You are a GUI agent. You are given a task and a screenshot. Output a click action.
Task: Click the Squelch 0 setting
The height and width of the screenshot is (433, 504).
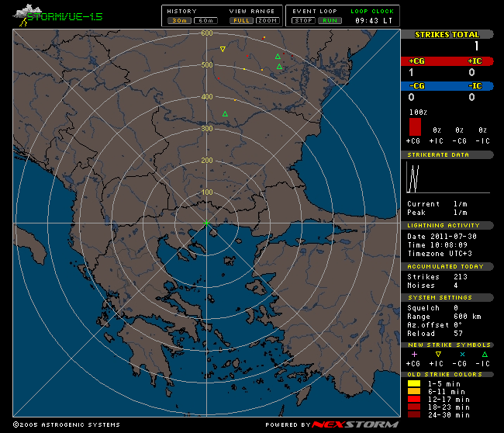point(433,308)
